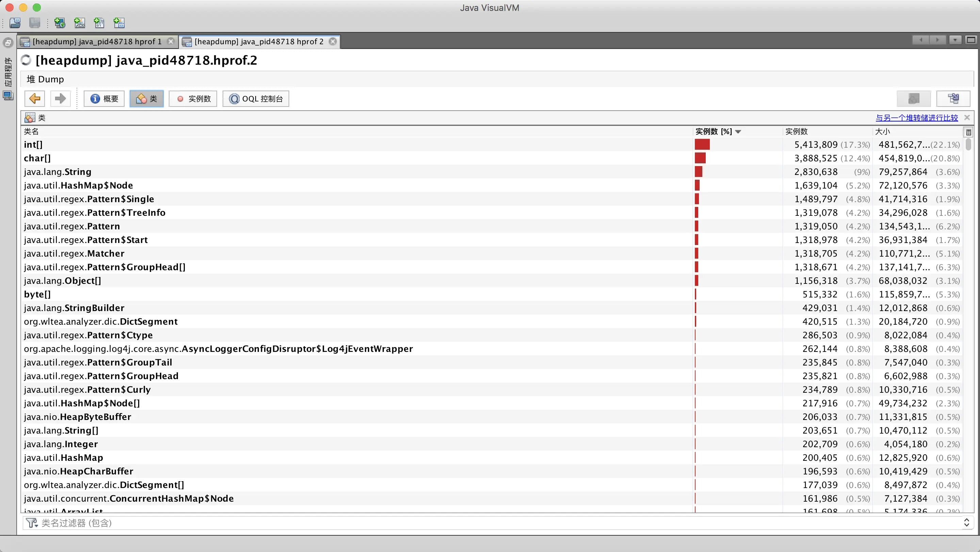
Task: Click Add Application Snapshot toolbar icon
Action: pyautogui.click(x=119, y=23)
